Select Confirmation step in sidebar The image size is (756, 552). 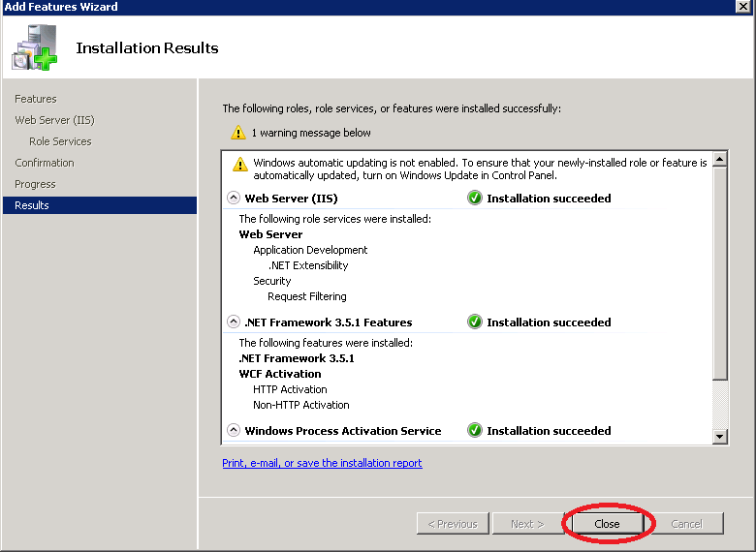tap(45, 163)
